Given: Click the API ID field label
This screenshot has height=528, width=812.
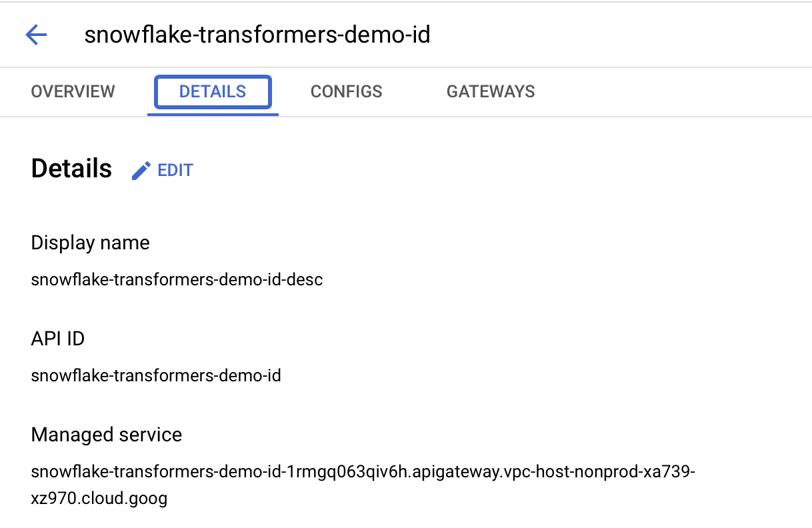Looking at the screenshot, I should pyautogui.click(x=58, y=339).
